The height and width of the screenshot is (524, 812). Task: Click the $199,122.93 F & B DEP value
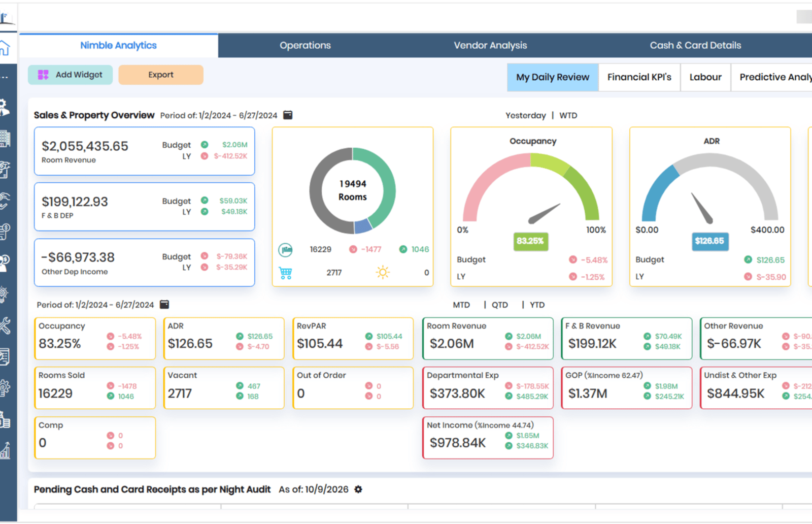[75, 202]
